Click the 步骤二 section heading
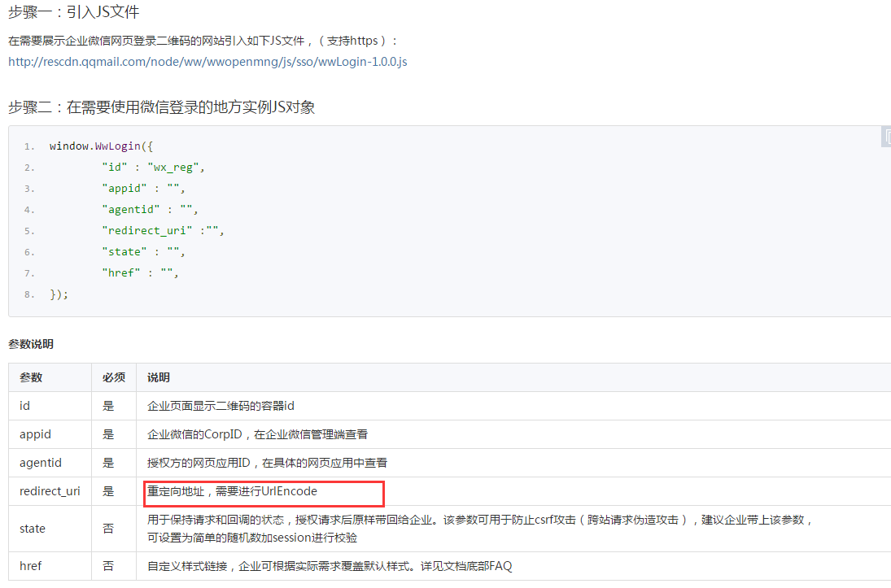This screenshot has width=891, height=588. (161, 107)
